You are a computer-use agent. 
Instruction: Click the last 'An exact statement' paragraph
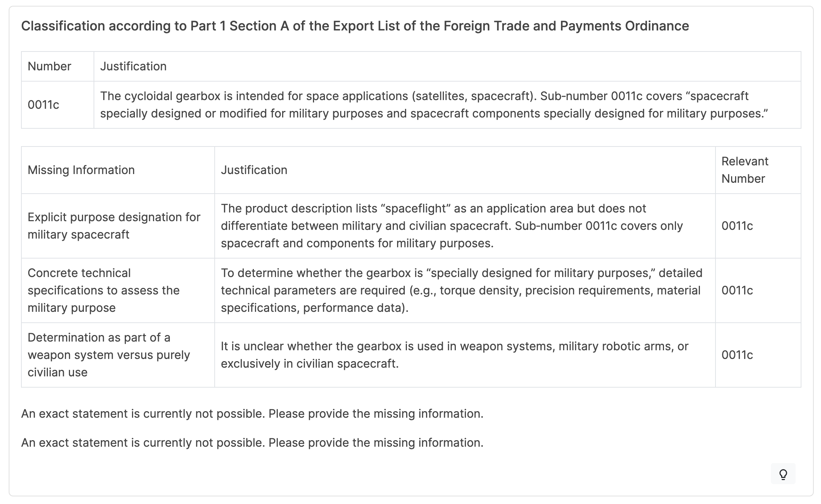coord(252,443)
